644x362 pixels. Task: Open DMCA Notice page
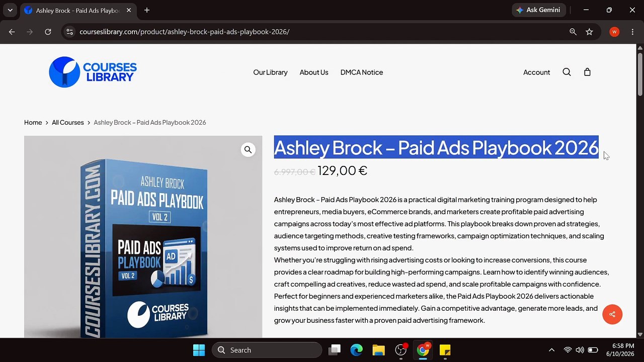click(x=362, y=72)
